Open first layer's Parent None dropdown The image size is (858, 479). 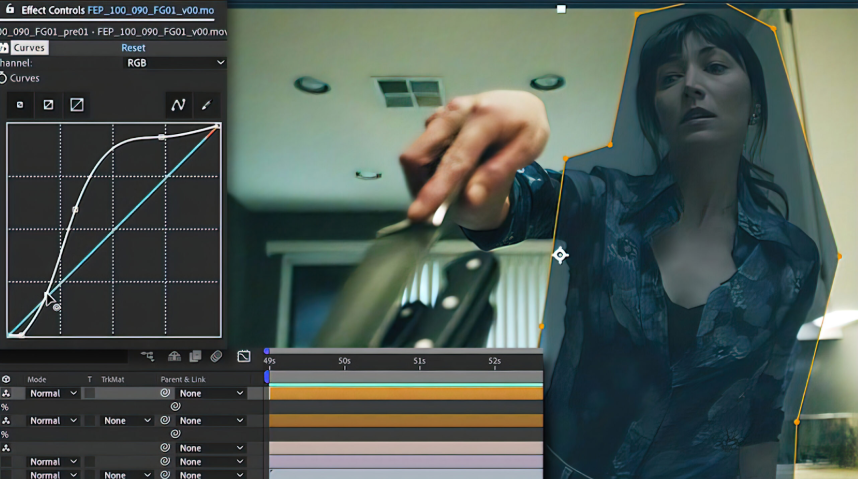pyautogui.click(x=211, y=394)
